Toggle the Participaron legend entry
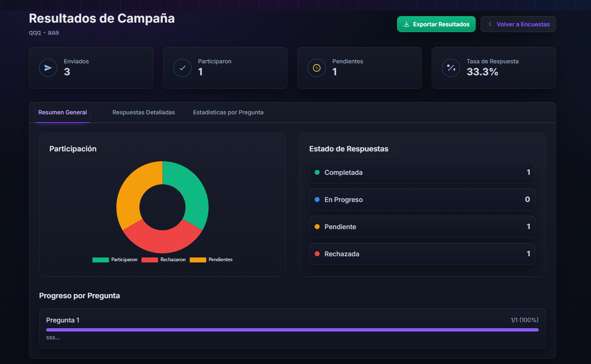Screen dimensions: 591x364 click(x=115, y=260)
